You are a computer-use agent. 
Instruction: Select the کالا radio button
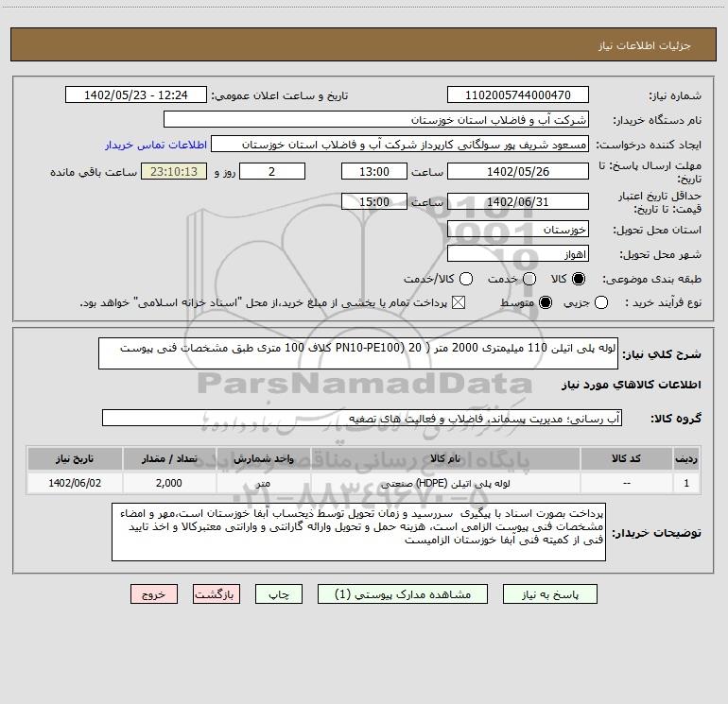click(579, 279)
